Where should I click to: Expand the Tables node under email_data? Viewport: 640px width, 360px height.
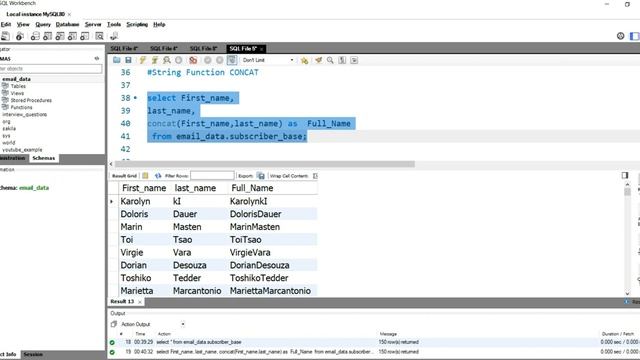pos(18,86)
